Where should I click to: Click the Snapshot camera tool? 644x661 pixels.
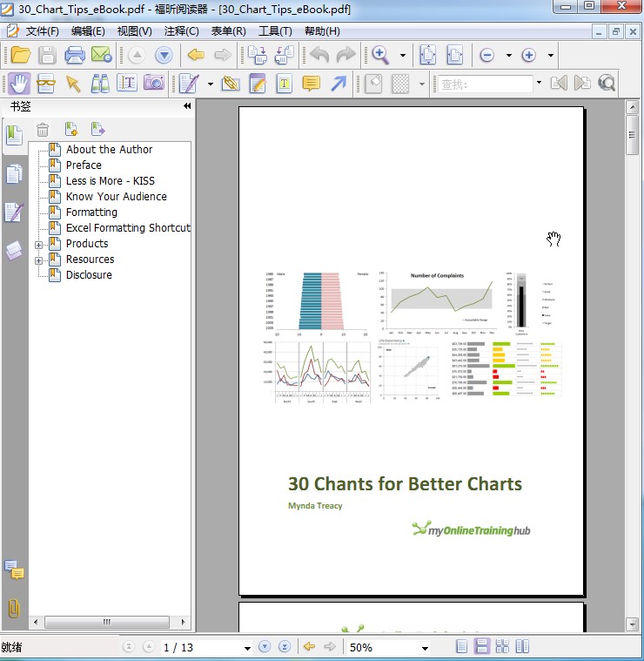click(x=154, y=84)
